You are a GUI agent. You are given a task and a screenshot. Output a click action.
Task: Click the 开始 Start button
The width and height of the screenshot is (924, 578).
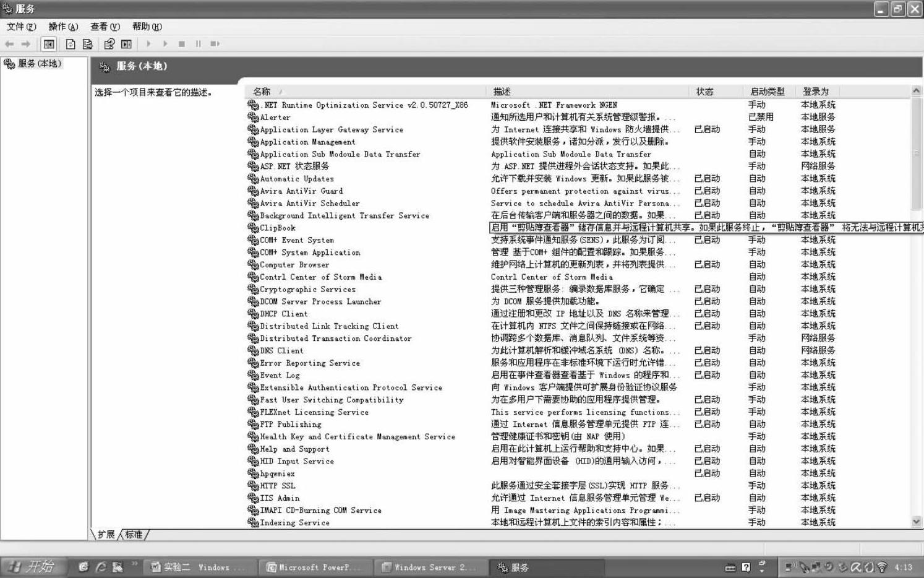tap(32, 567)
